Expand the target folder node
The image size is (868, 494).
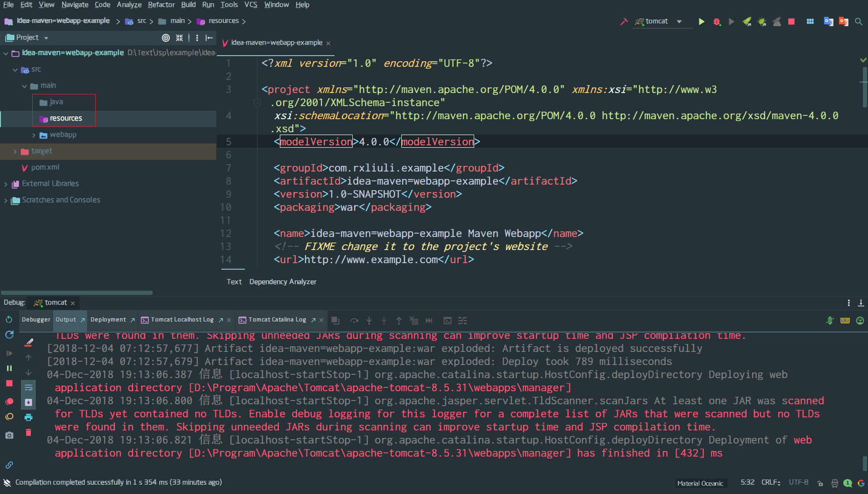coord(15,152)
